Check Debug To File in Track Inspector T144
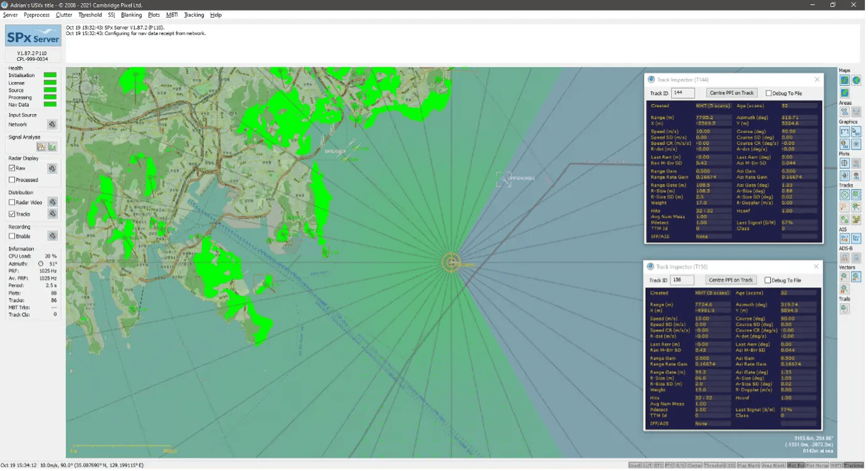Screen dimensions: 868x471 coord(768,93)
